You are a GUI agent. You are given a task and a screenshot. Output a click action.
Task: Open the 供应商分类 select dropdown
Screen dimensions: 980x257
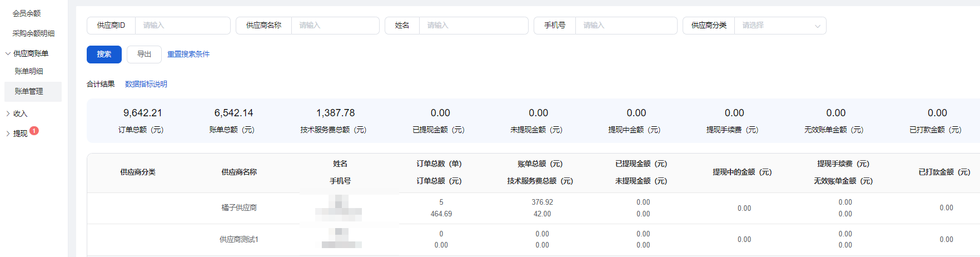coord(780,26)
